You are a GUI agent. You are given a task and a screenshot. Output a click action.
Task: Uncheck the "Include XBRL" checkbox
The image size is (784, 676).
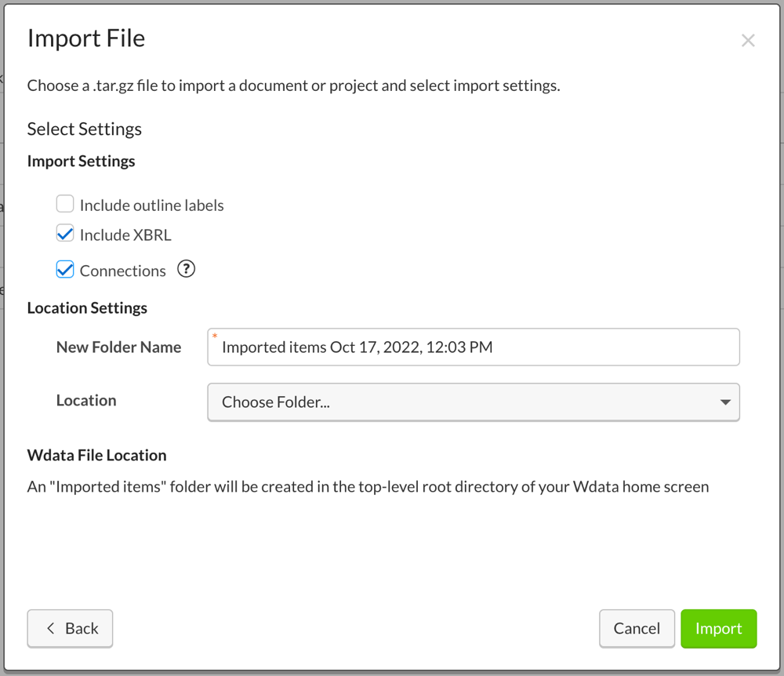[x=65, y=233]
